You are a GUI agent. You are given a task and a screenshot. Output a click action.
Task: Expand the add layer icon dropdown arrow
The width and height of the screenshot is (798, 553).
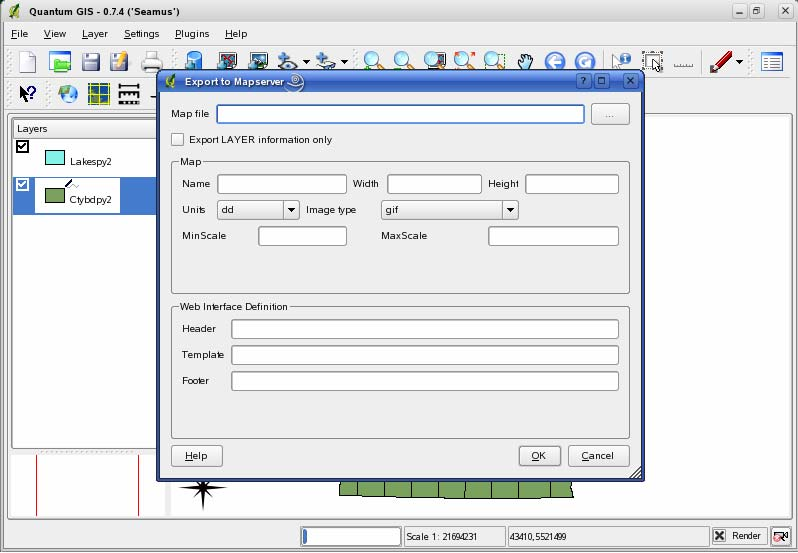coord(344,62)
